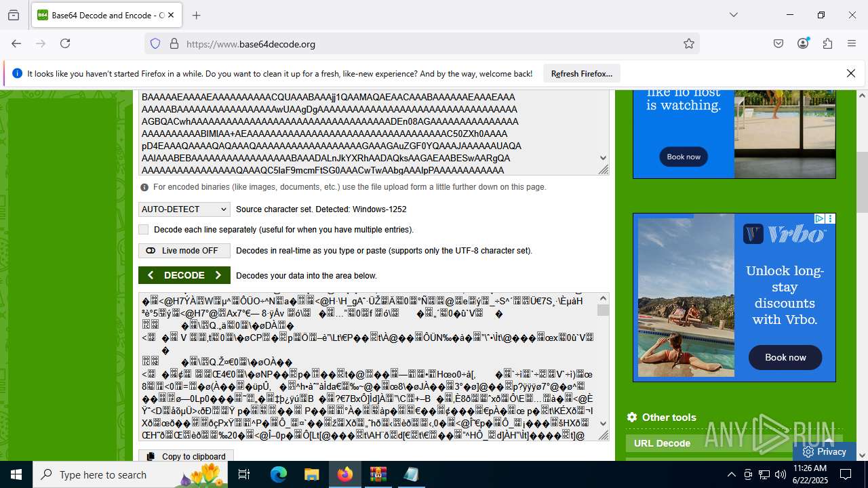Image resolution: width=868 pixels, height=488 pixels.
Task: Open the Firefox View recent browsing icon
Action: click(14, 15)
